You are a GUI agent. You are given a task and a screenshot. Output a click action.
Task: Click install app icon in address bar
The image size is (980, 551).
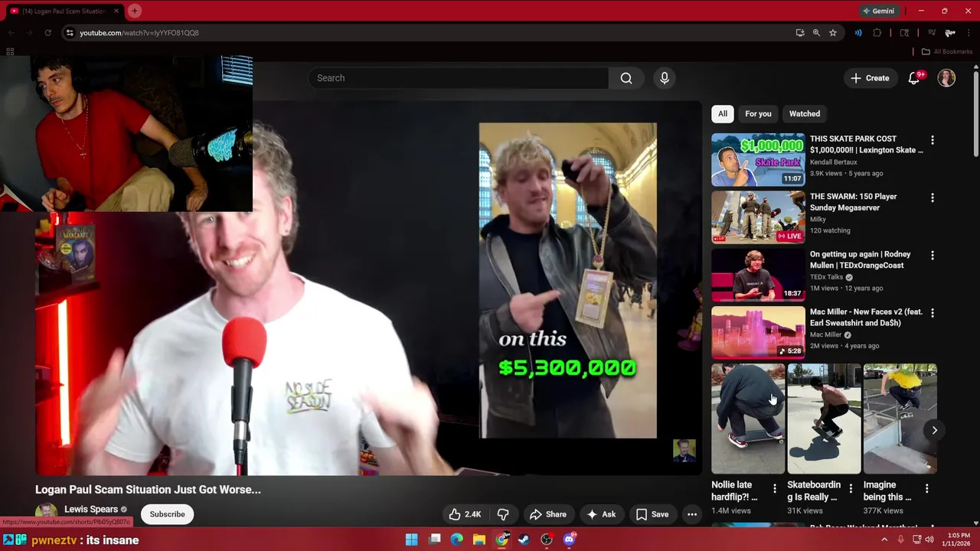(800, 33)
